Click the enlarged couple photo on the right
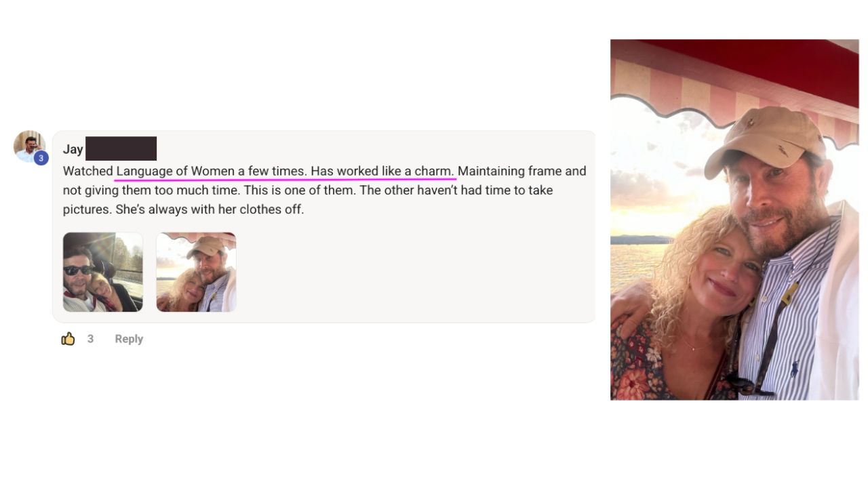The image size is (868, 488). 734,220
